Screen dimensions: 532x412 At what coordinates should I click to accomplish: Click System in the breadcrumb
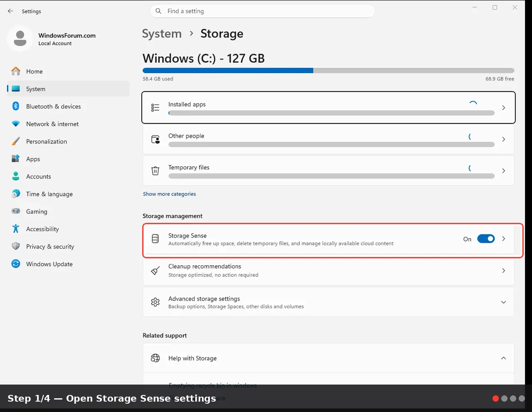(162, 34)
